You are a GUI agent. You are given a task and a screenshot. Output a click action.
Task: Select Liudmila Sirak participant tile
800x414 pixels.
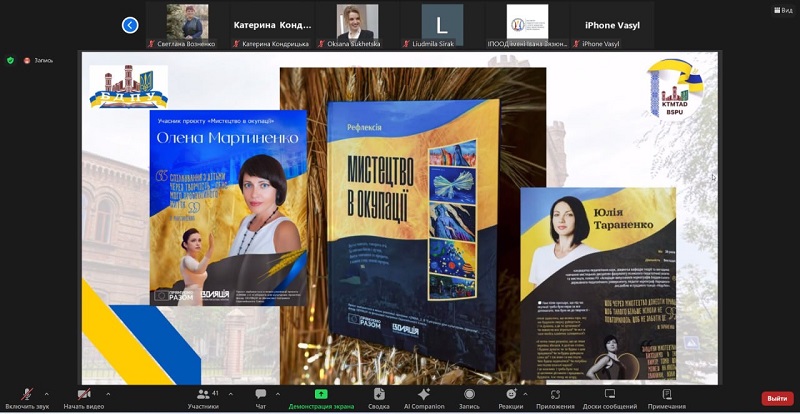(x=442, y=25)
